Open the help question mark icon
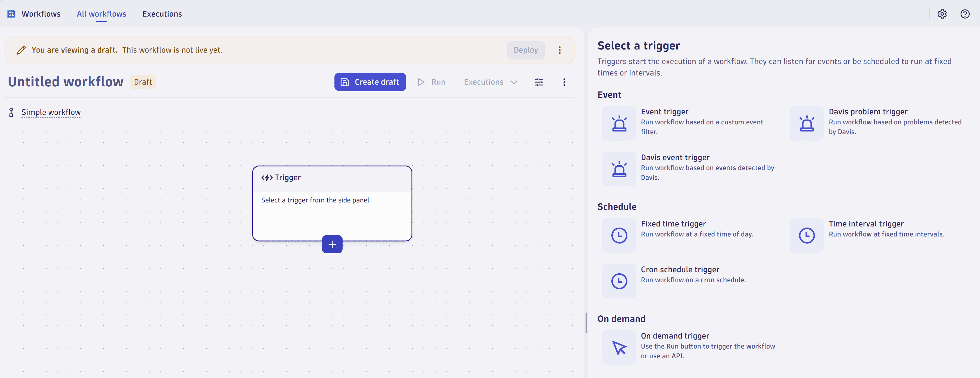This screenshot has height=378, width=980. coord(965,14)
